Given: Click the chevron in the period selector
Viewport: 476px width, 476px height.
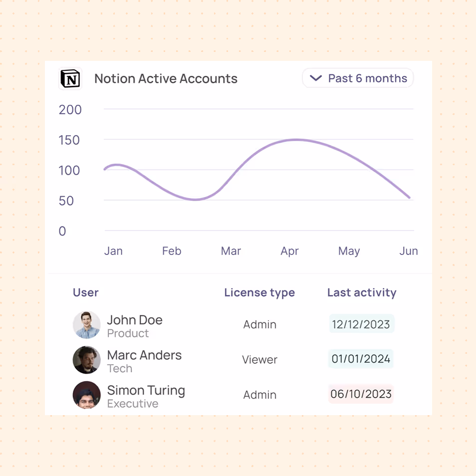Looking at the screenshot, I should [316, 78].
